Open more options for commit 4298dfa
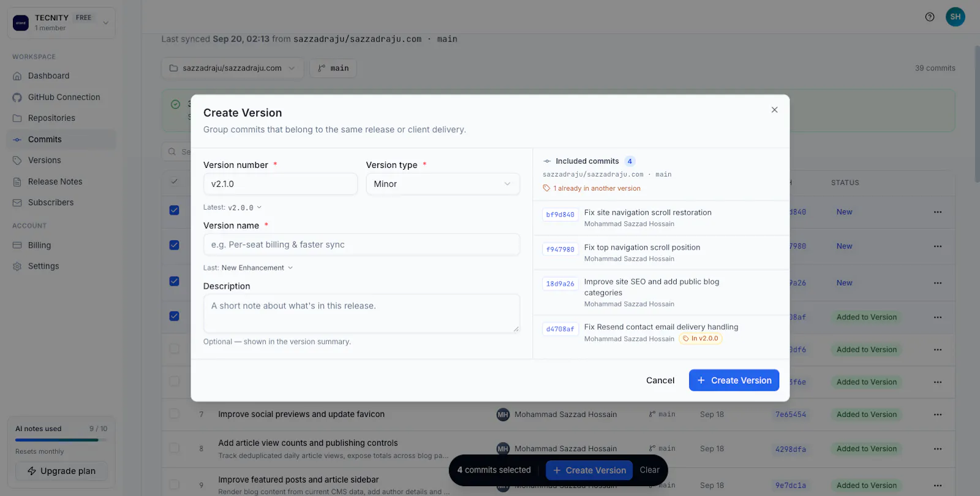980x496 pixels. point(938,449)
